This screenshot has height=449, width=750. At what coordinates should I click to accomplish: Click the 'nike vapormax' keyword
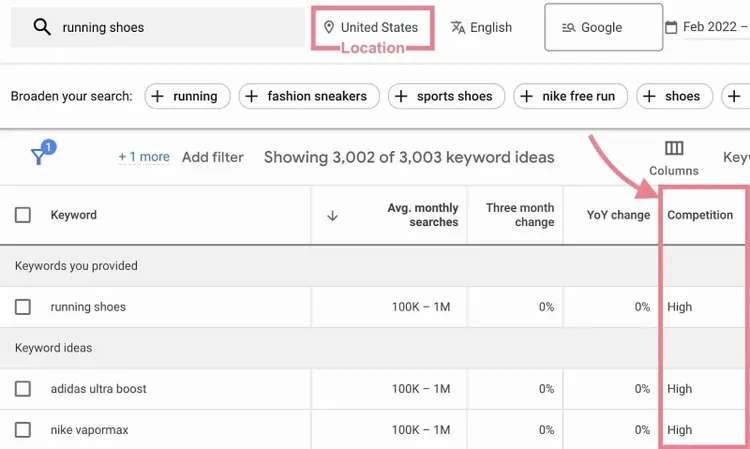(89, 430)
